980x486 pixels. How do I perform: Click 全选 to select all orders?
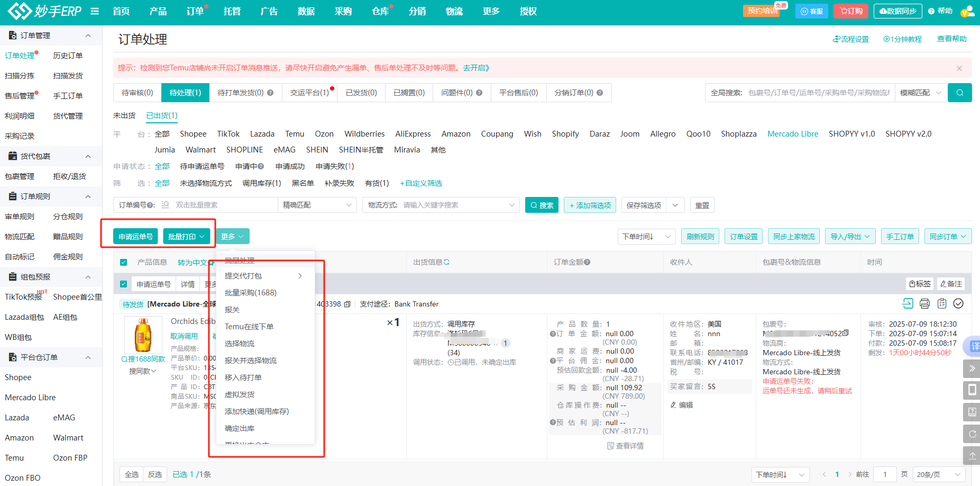132,474
